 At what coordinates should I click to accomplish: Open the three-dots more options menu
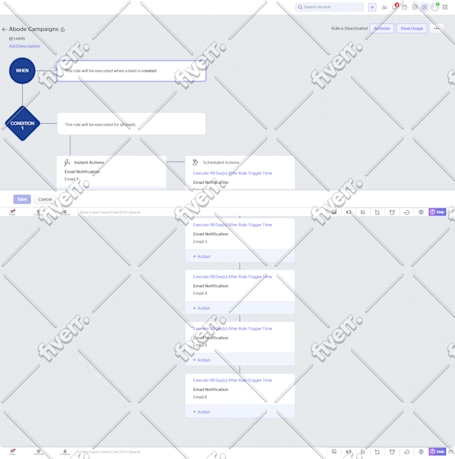(436, 28)
